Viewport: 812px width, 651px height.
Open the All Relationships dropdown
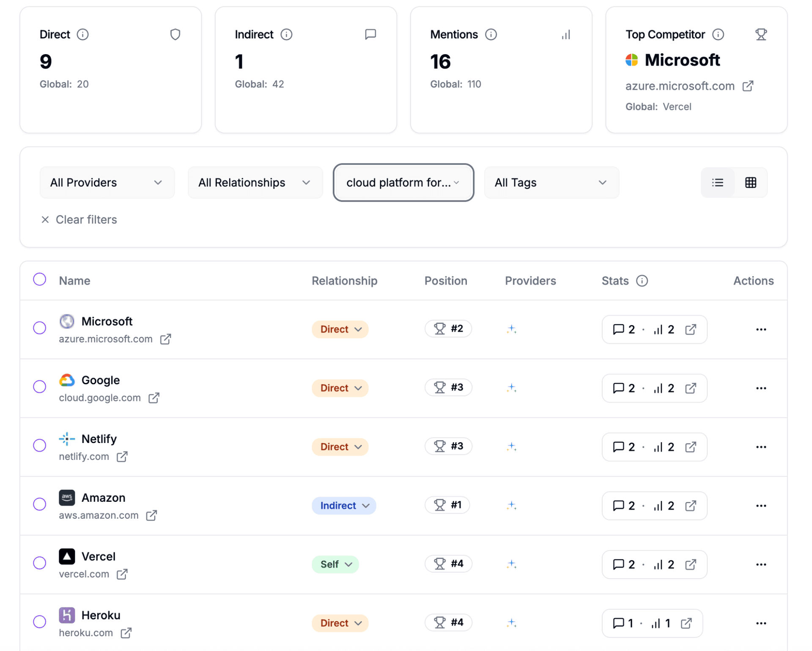point(255,183)
